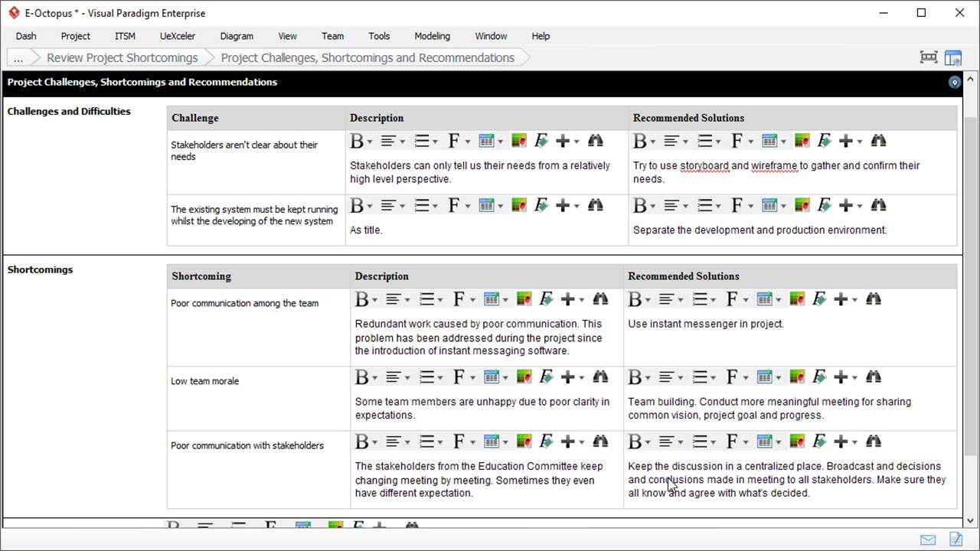Open Bold dropdown in 'Low team morale' Recommended Solutions toolbar
The image size is (980, 551).
click(x=648, y=378)
